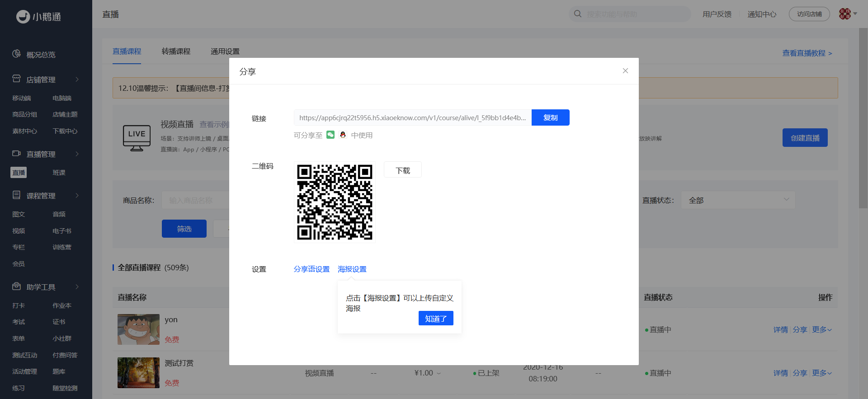The width and height of the screenshot is (868, 399).
Task: Focus the top search box
Action: click(630, 14)
